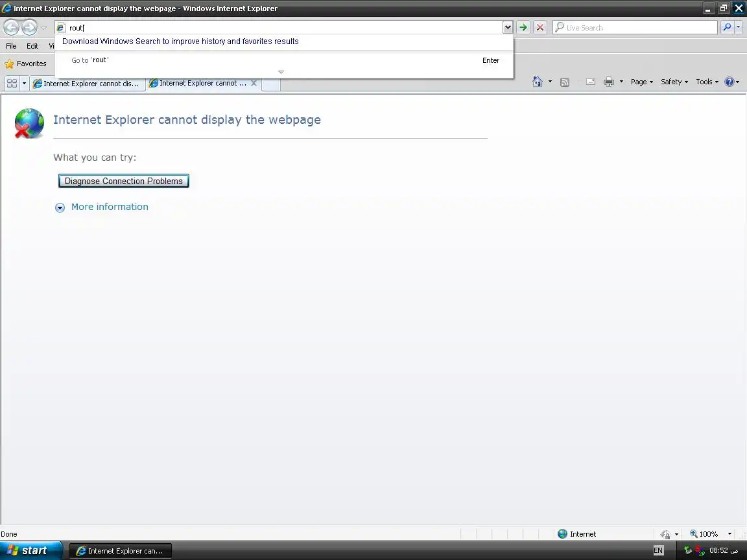The height and width of the screenshot is (560, 747).
Task: Open the File menu
Action: [11, 46]
